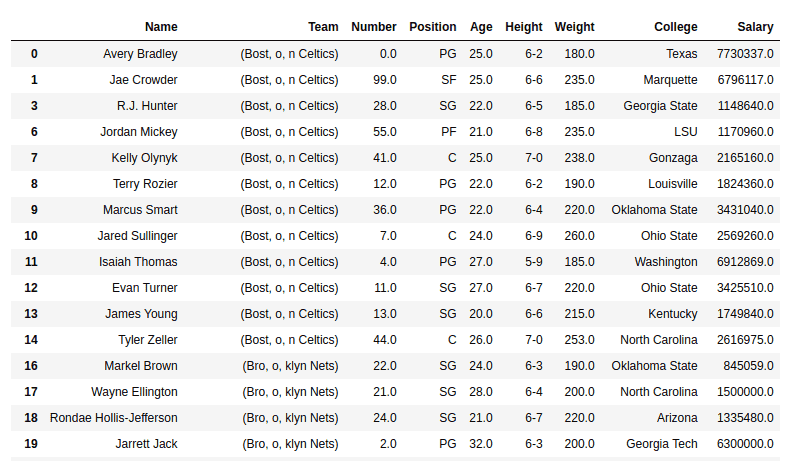The width and height of the screenshot is (785, 461).
Task: Click Markel Brown's team cell
Action: pyautogui.click(x=290, y=366)
